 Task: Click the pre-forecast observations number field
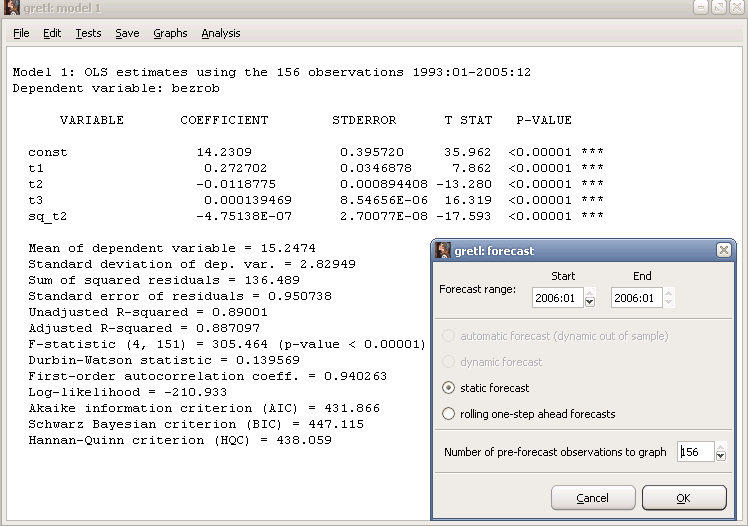point(696,452)
